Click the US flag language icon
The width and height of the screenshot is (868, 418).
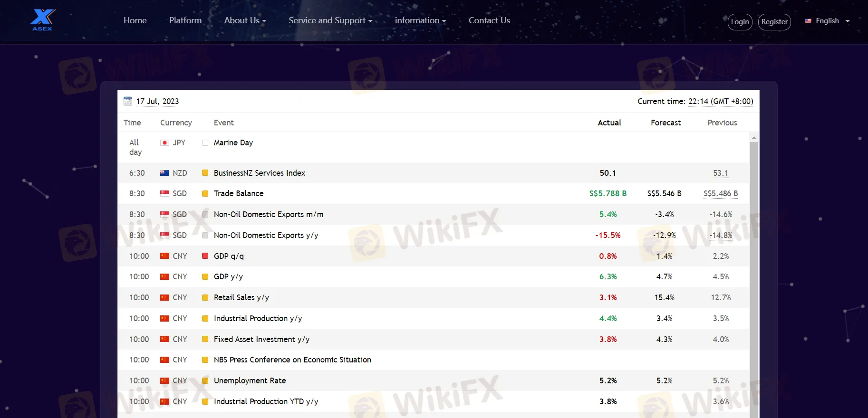(x=808, y=21)
